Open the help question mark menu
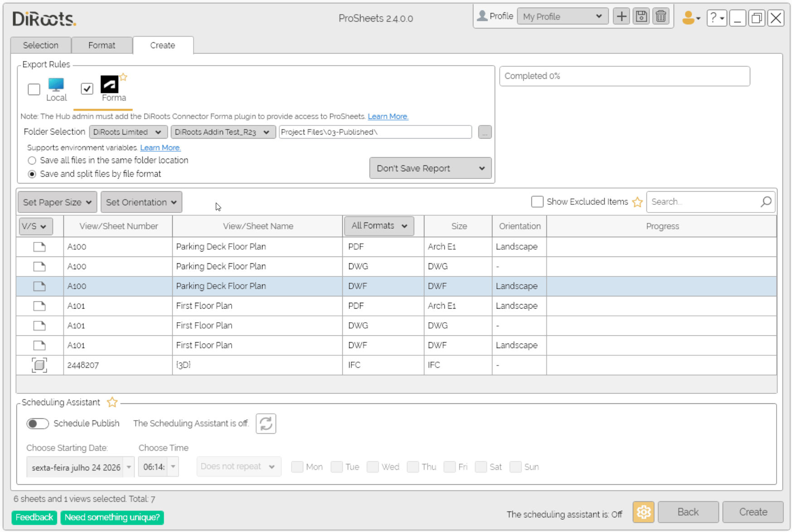 point(716,18)
